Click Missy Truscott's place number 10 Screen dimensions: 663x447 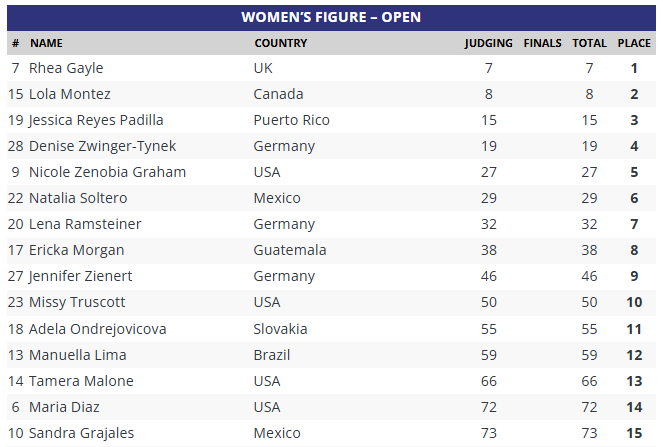tap(634, 302)
